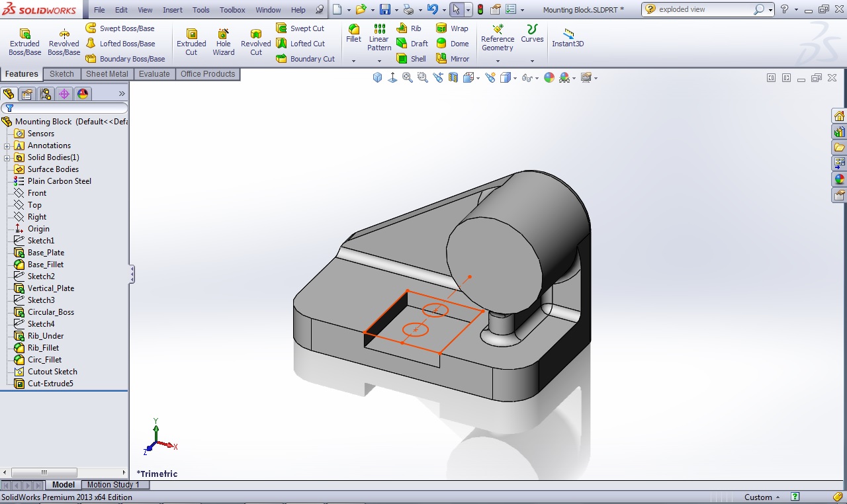Open the Motion Study 1 tab
The width and height of the screenshot is (847, 504).
[x=113, y=485]
